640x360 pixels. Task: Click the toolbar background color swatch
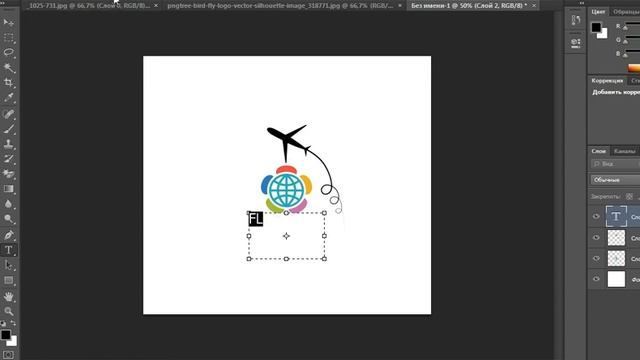pyautogui.click(x=13, y=342)
